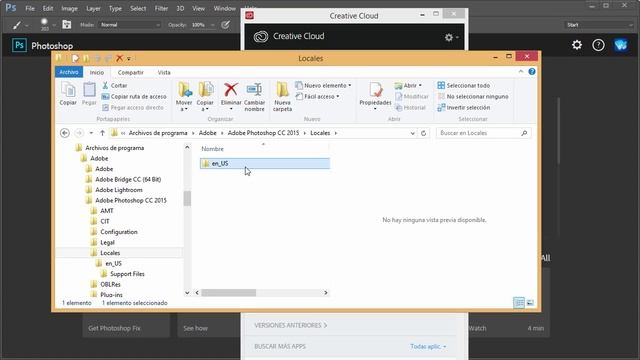Open the Abrir dropdown
This screenshot has width=640, height=360.
point(408,85)
